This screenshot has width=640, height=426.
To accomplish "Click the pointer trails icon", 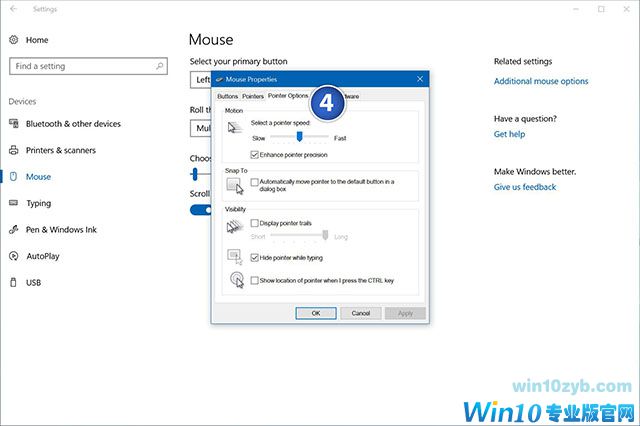I will (235, 226).
